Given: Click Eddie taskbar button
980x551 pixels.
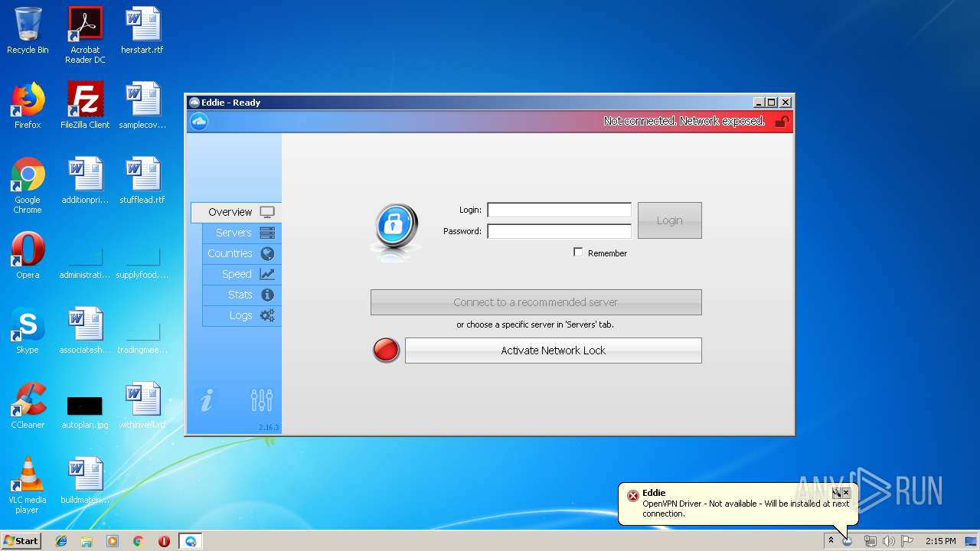Looking at the screenshot, I should pos(191,541).
